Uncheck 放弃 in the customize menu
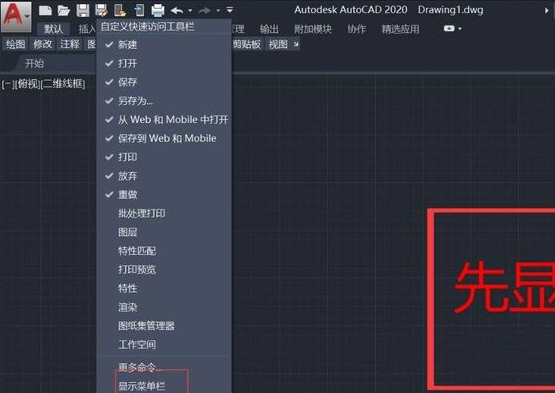Image resolution: width=555 pixels, height=393 pixels. pyautogui.click(x=164, y=176)
